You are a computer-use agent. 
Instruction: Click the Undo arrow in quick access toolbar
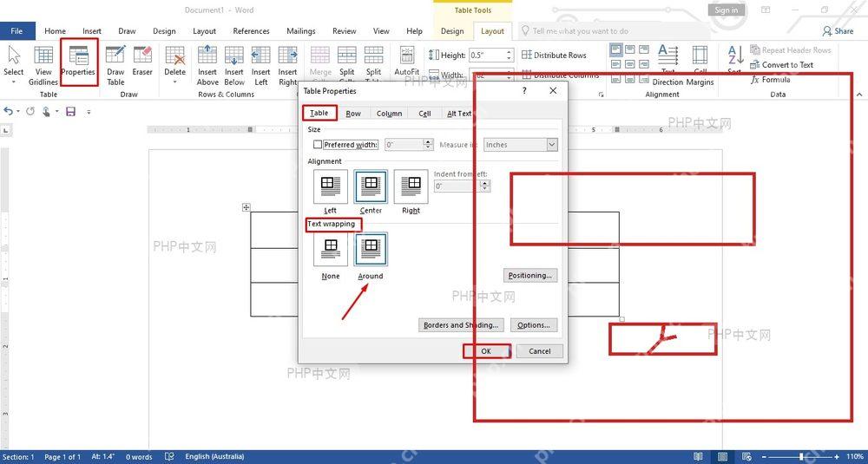pos(8,111)
